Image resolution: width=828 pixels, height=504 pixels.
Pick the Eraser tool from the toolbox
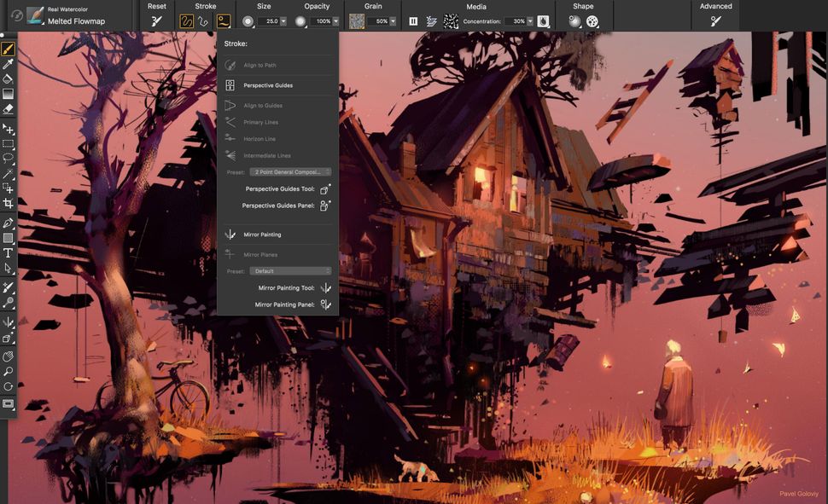[9, 109]
